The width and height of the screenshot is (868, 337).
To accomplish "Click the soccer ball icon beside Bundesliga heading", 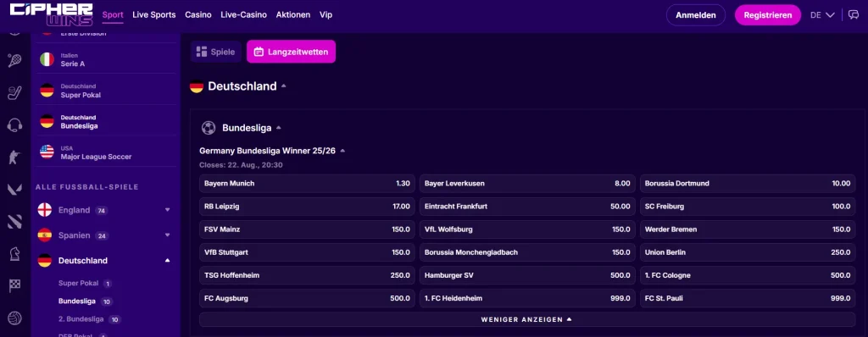I will coord(209,128).
